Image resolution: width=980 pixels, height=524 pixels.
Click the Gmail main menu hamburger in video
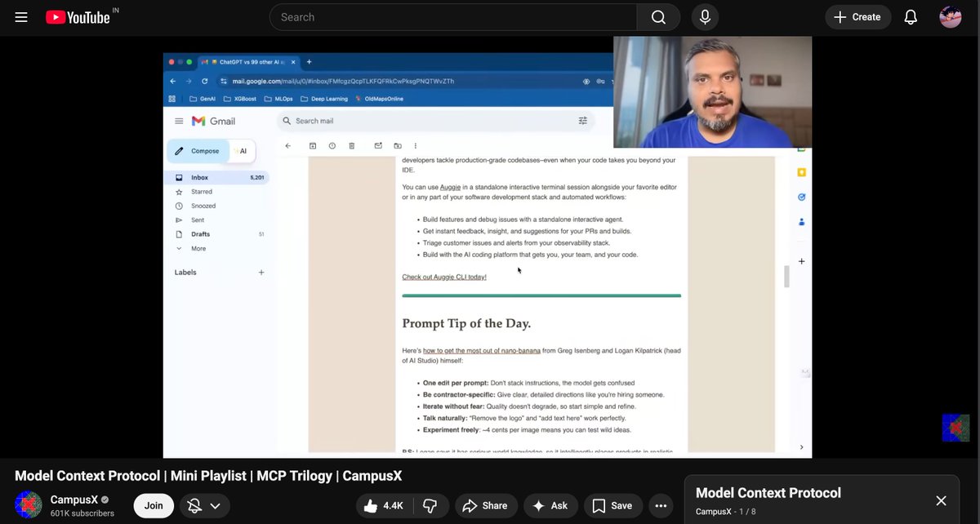tap(179, 121)
